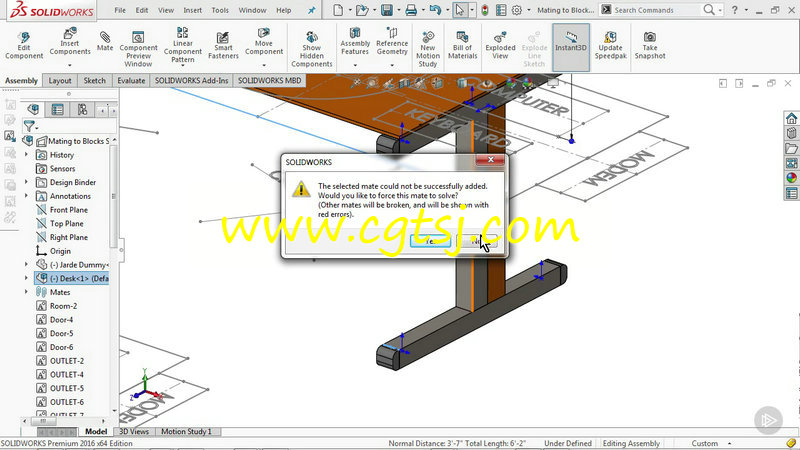This screenshot has width=800, height=450.
Task: Click the filter funnel icon
Action: (x=29, y=126)
